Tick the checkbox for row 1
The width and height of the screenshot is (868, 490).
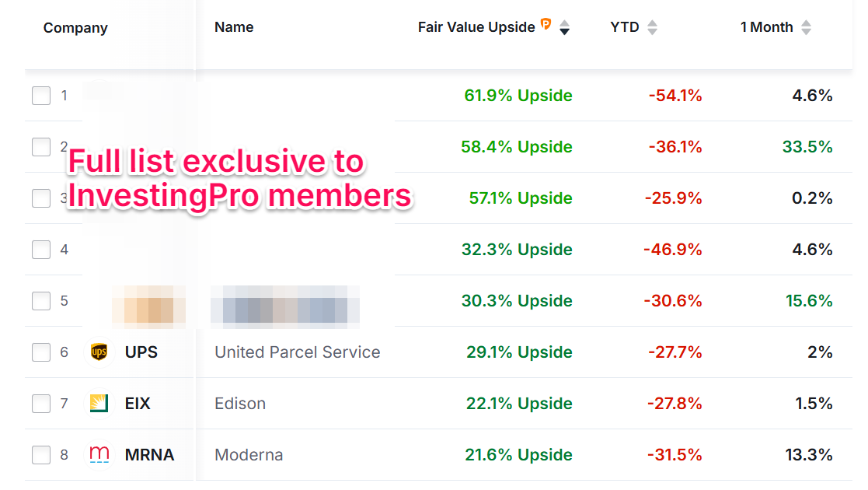click(x=41, y=96)
